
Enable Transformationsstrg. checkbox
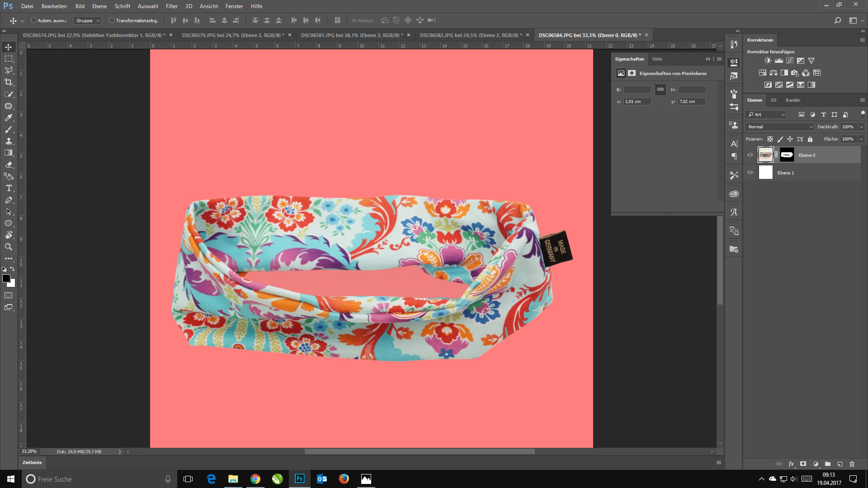coord(112,20)
